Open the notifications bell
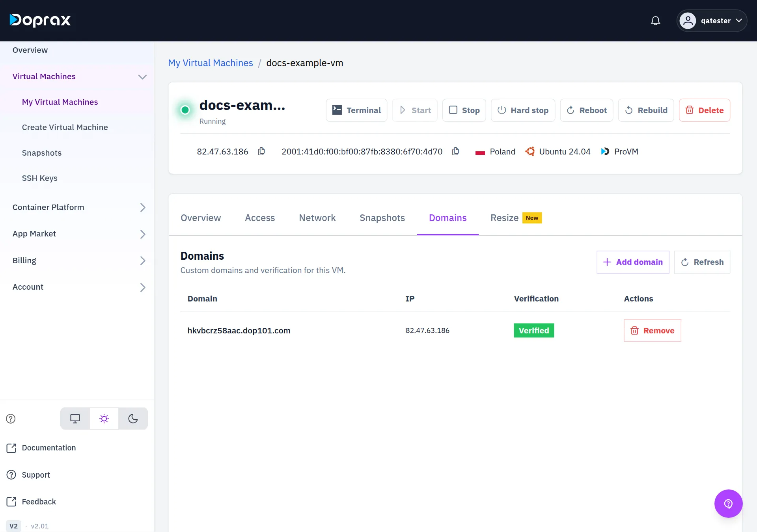Image resolution: width=757 pixels, height=532 pixels. click(655, 20)
